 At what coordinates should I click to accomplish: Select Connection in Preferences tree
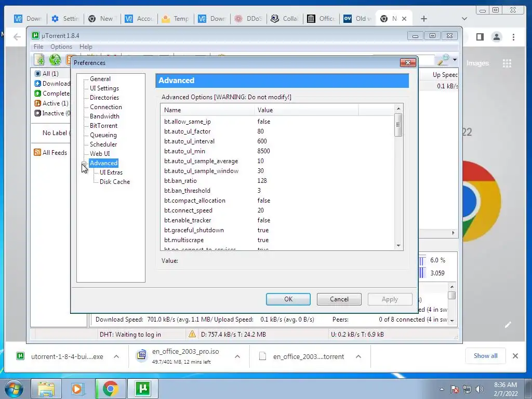pyautogui.click(x=106, y=107)
